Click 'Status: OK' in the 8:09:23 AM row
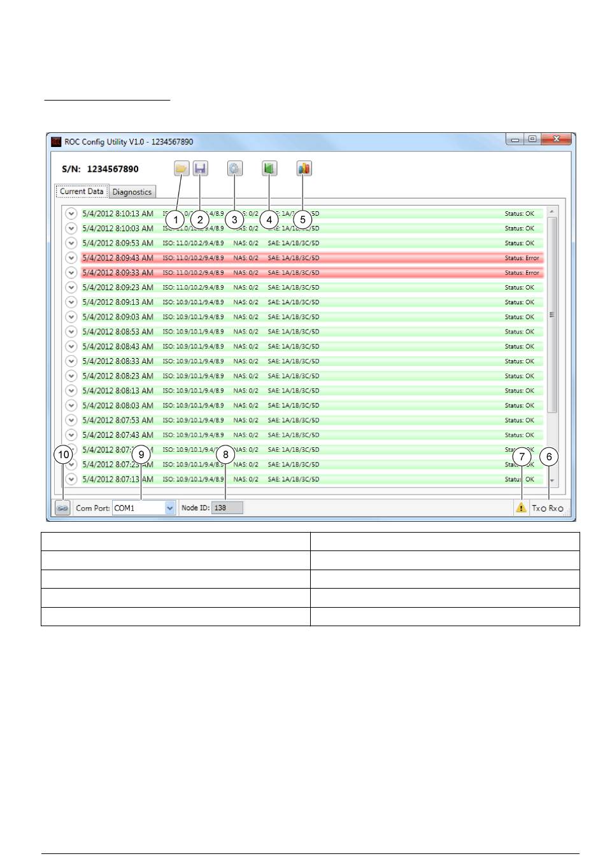Viewport: 605px width, 868px height. [x=520, y=288]
